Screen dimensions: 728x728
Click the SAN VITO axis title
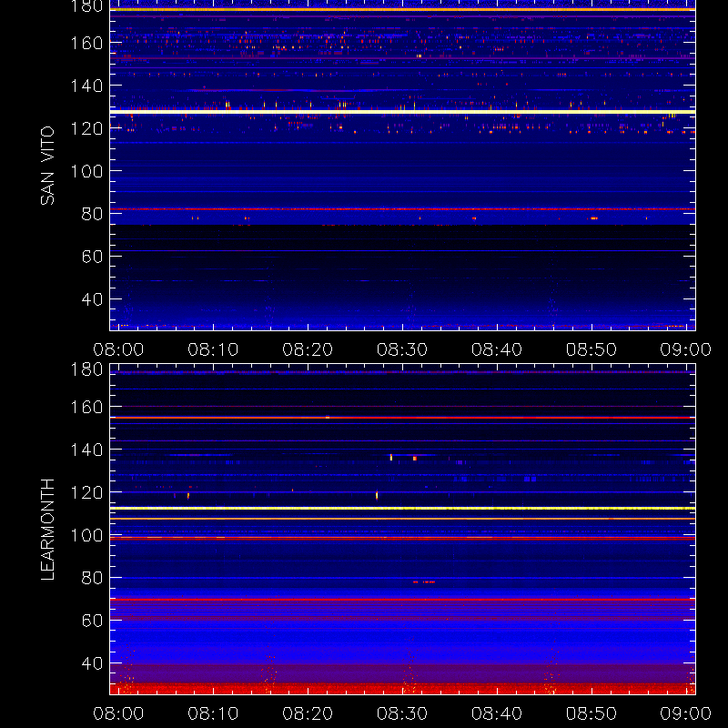coord(47,166)
